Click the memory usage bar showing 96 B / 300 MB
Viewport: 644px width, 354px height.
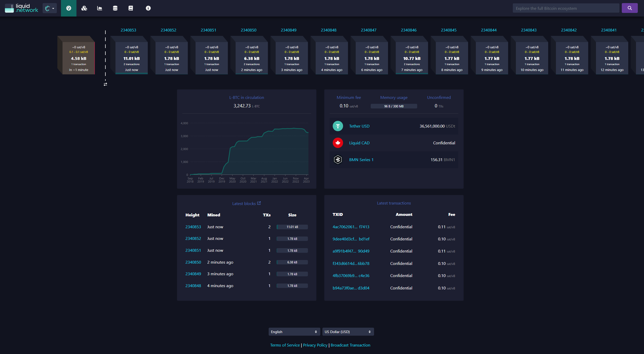pos(393,106)
